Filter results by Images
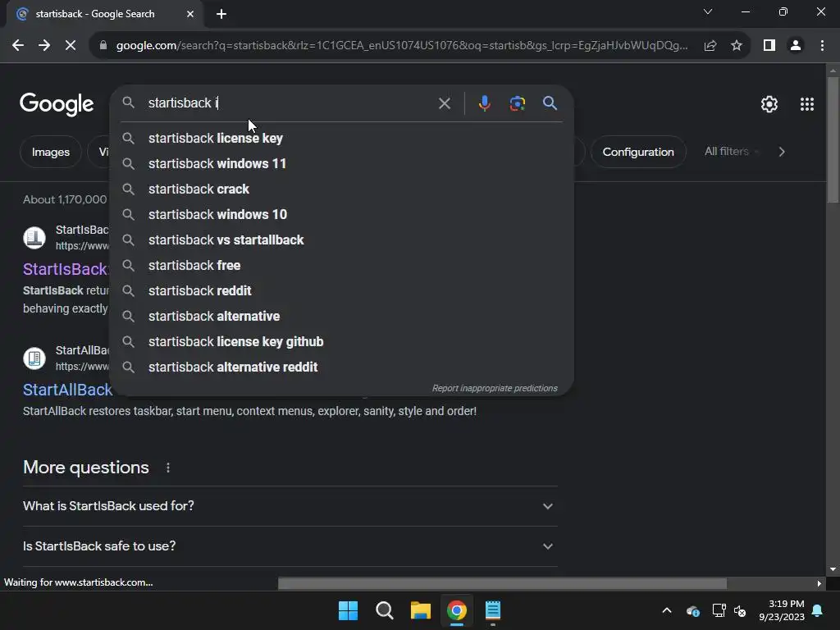 tap(51, 152)
